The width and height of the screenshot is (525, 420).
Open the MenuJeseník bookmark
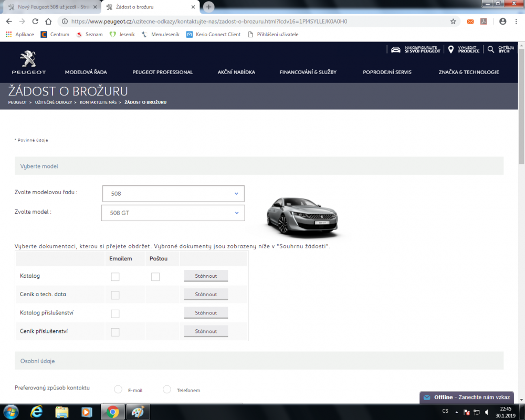coord(161,34)
